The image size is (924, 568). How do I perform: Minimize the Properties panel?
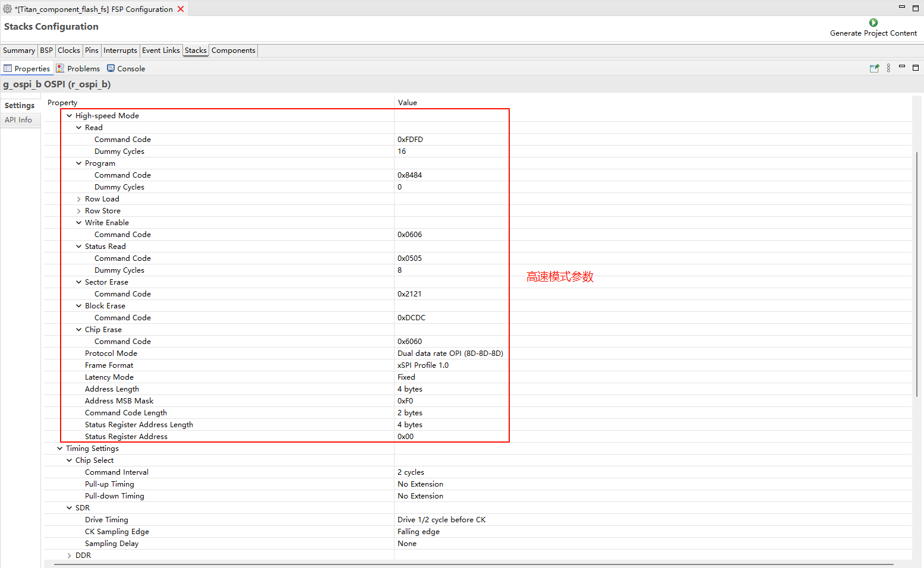(901, 67)
